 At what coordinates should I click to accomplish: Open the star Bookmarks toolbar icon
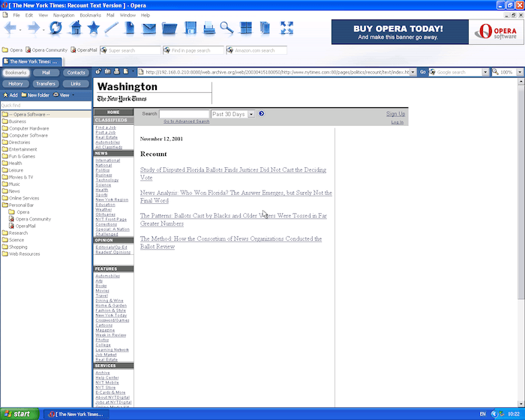pos(94,28)
